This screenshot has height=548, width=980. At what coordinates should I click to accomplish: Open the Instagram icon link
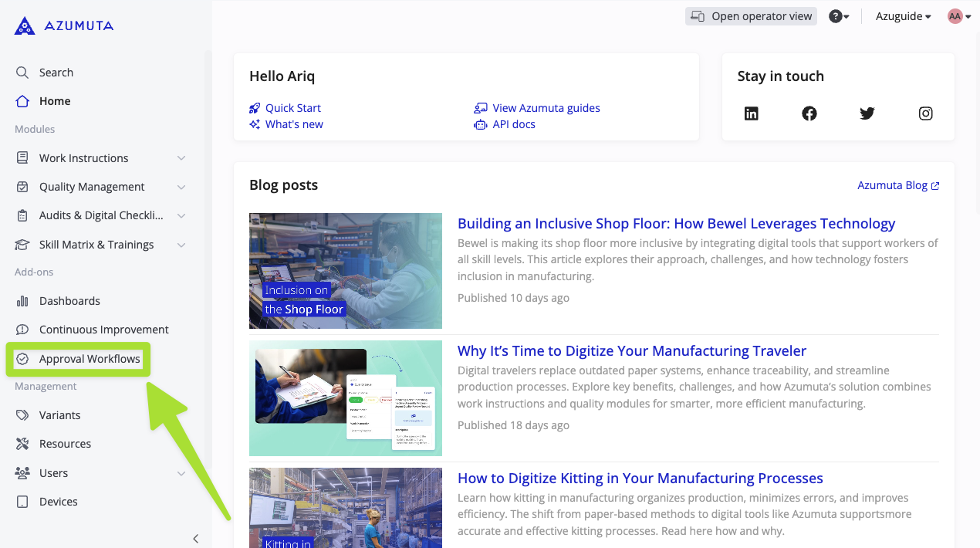[925, 113]
